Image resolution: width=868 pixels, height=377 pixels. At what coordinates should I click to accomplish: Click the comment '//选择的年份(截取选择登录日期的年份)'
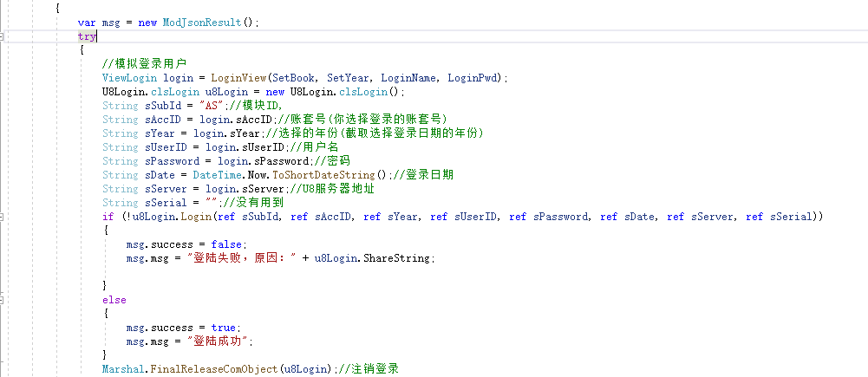[373, 133]
